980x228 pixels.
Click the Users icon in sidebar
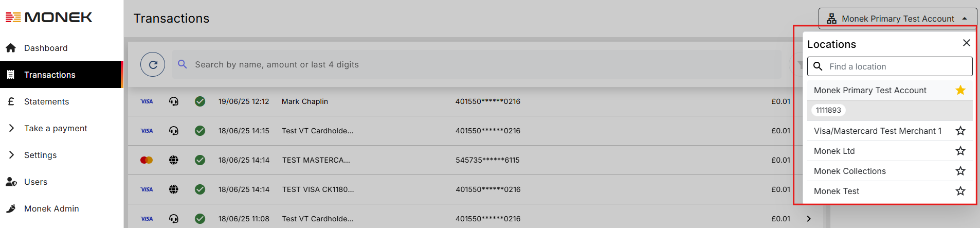point(11,182)
